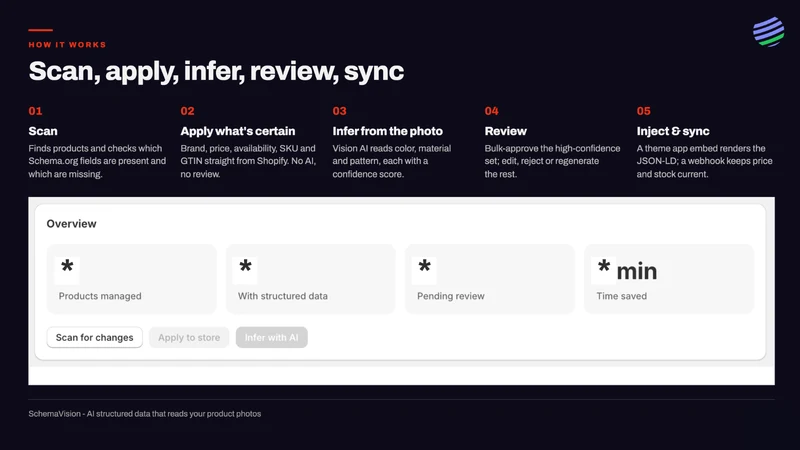Click step number 05
The height and width of the screenshot is (450, 800).
pyautogui.click(x=643, y=111)
